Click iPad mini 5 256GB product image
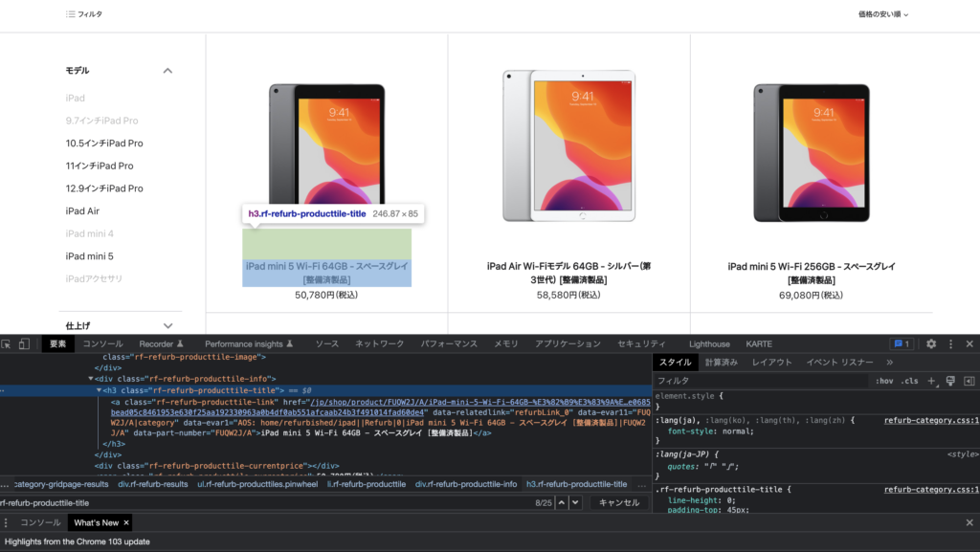980x552 pixels. 812,153
